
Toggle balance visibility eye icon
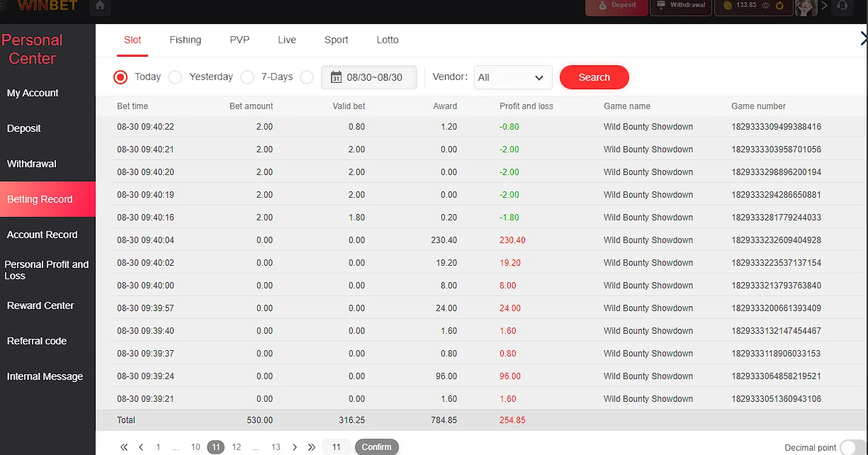[x=765, y=6]
